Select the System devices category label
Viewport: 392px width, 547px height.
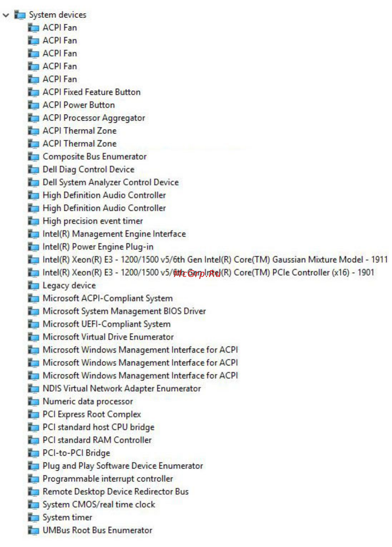point(58,15)
